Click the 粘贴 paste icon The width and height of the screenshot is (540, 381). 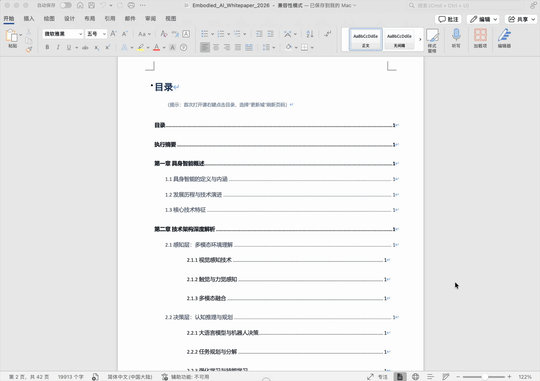tap(12, 35)
